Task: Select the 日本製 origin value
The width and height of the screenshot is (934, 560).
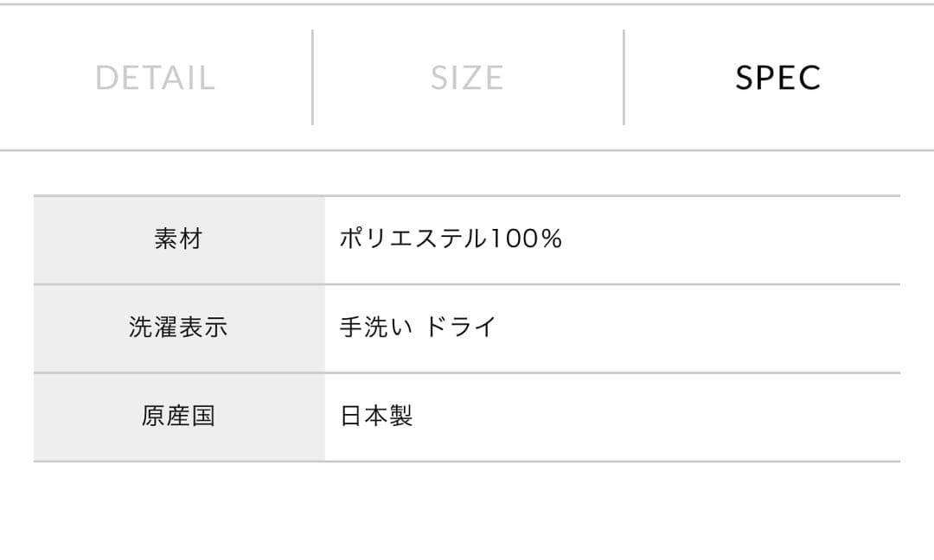Action: tap(377, 417)
